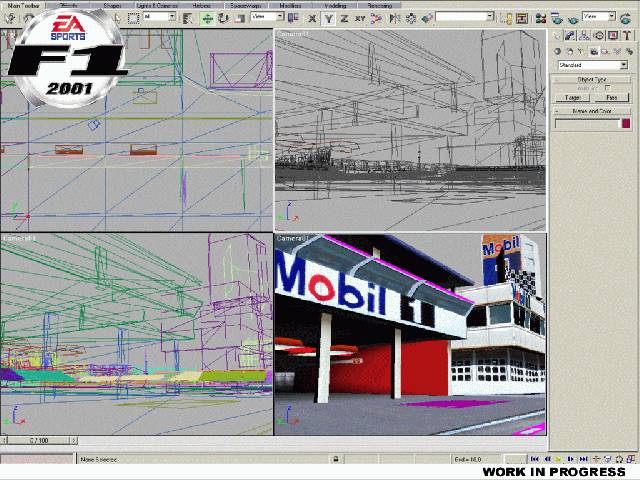Click the red object color swatch

point(626,124)
